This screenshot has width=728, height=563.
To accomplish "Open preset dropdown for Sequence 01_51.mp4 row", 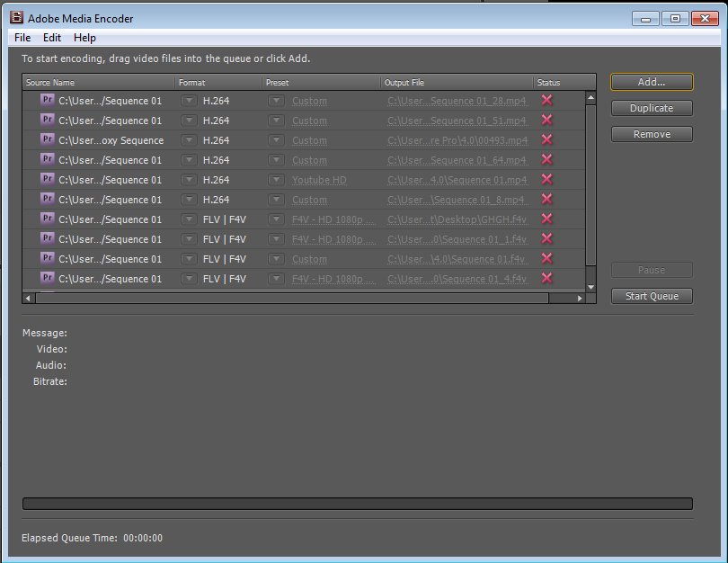I will click(x=276, y=121).
